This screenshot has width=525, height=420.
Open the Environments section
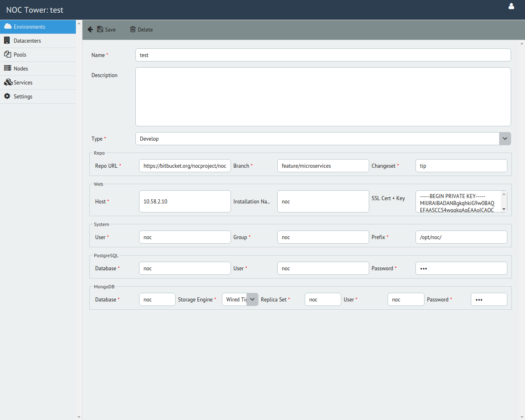(38, 27)
